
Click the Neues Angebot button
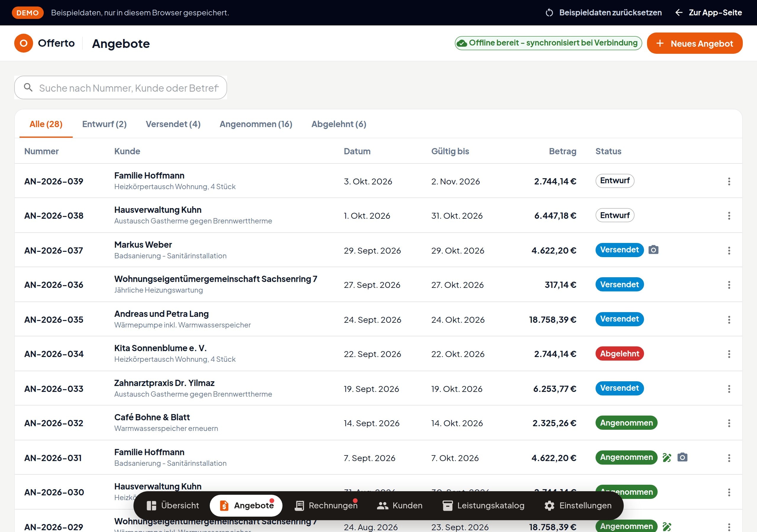click(694, 43)
